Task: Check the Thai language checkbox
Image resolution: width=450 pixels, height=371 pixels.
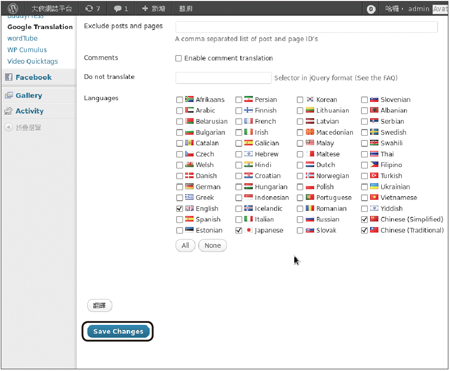Action: tap(364, 154)
